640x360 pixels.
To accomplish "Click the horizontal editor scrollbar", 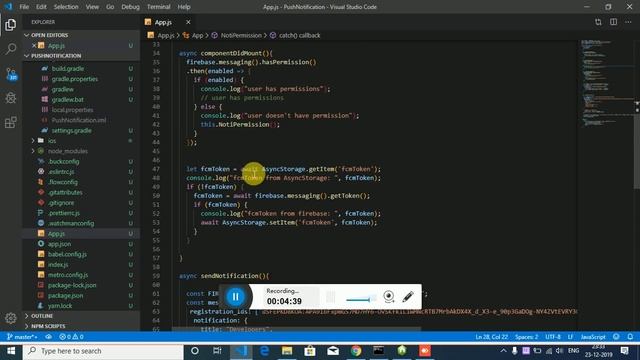I will click(x=296, y=329).
